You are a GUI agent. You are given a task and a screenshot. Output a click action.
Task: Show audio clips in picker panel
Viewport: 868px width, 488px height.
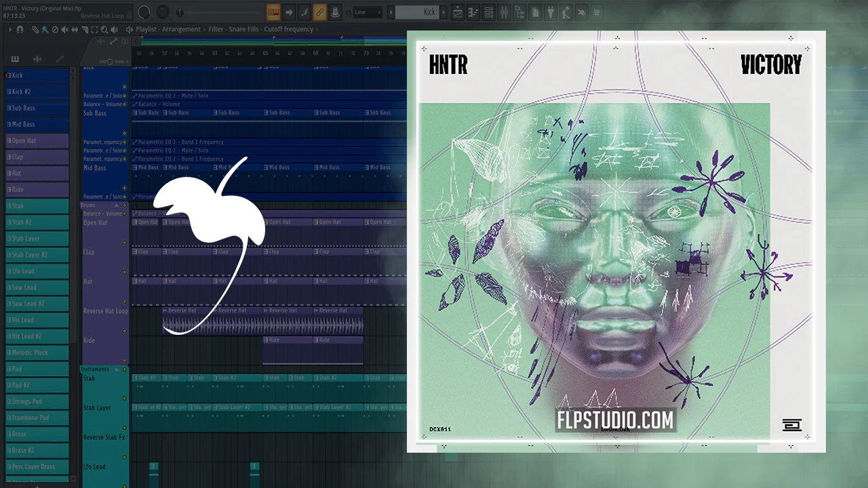click(x=37, y=60)
